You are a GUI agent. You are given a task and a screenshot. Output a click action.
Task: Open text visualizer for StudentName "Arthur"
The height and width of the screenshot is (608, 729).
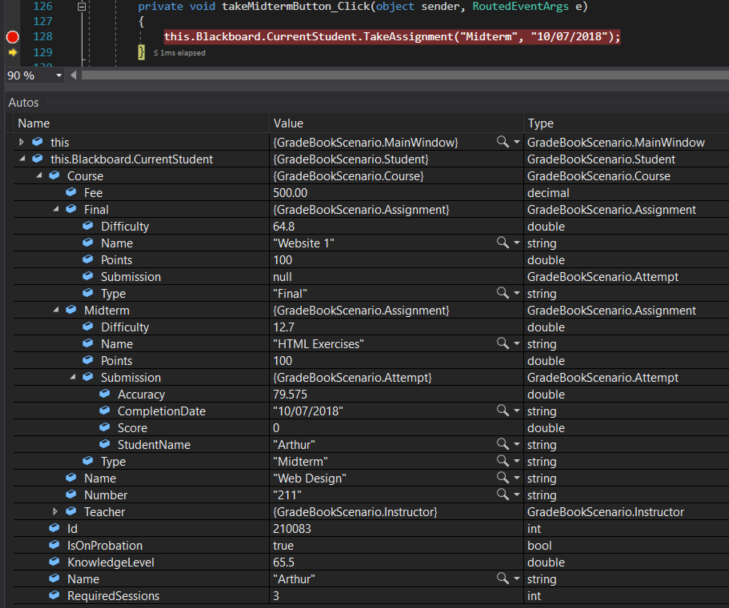[x=503, y=444]
